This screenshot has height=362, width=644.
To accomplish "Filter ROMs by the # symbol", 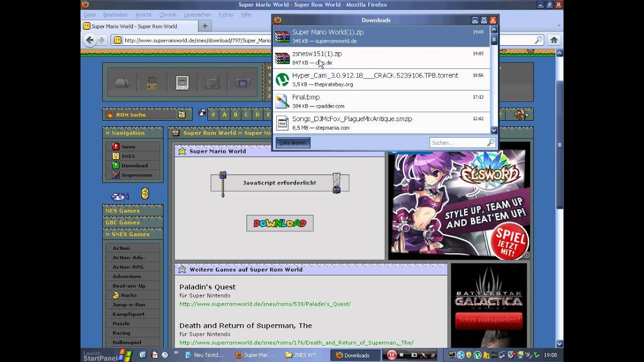I will (213, 115).
